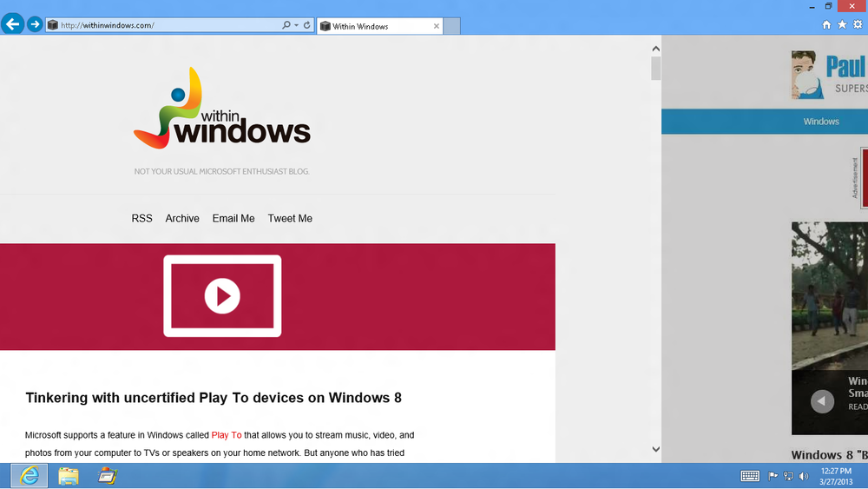This screenshot has width=868, height=489.
Task: Open Favorites with the star icon
Action: (x=842, y=25)
